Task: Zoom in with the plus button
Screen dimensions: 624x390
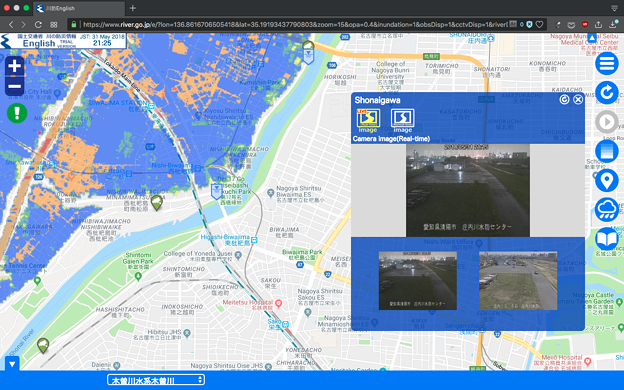Action: [15, 66]
